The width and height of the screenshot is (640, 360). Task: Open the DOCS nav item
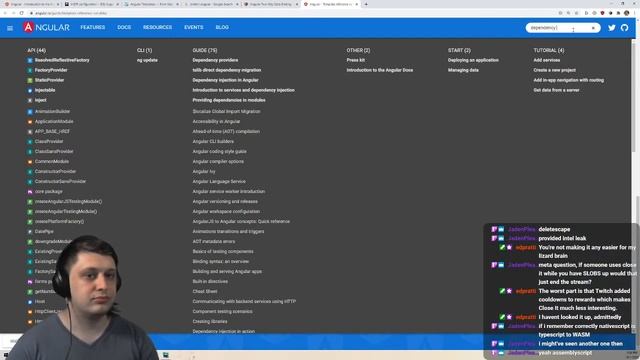coord(124,27)
